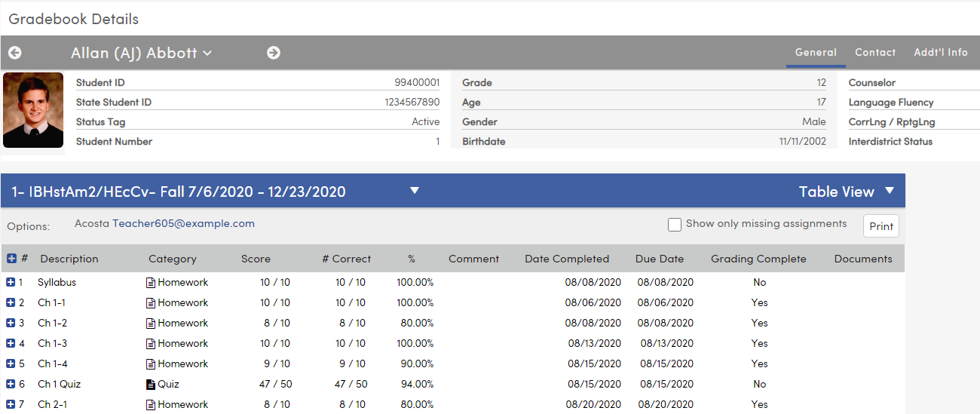Click the Language Fluency label
Viewport: 980px width, 414px height.
click(891, 102)
